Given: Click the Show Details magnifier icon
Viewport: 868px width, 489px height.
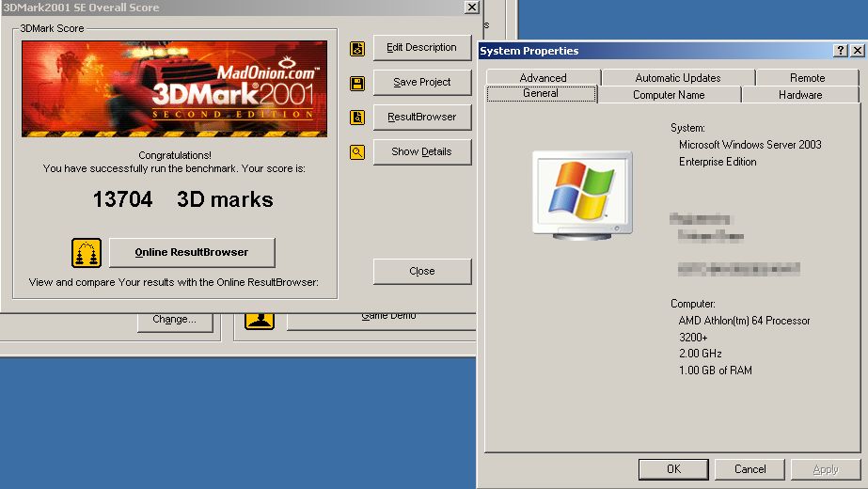Looking at the screenshot, I should point(357,152).
